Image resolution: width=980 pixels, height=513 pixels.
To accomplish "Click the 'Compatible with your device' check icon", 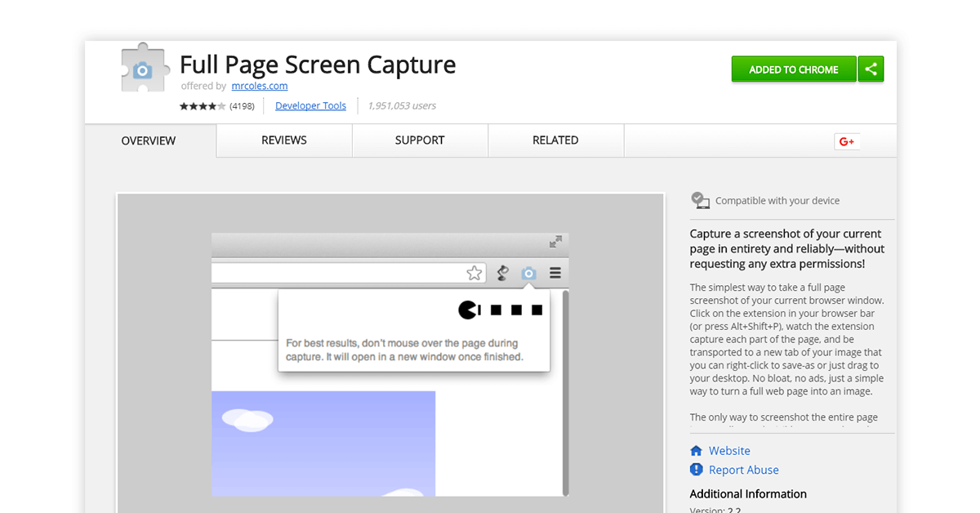I will [700, 200].
